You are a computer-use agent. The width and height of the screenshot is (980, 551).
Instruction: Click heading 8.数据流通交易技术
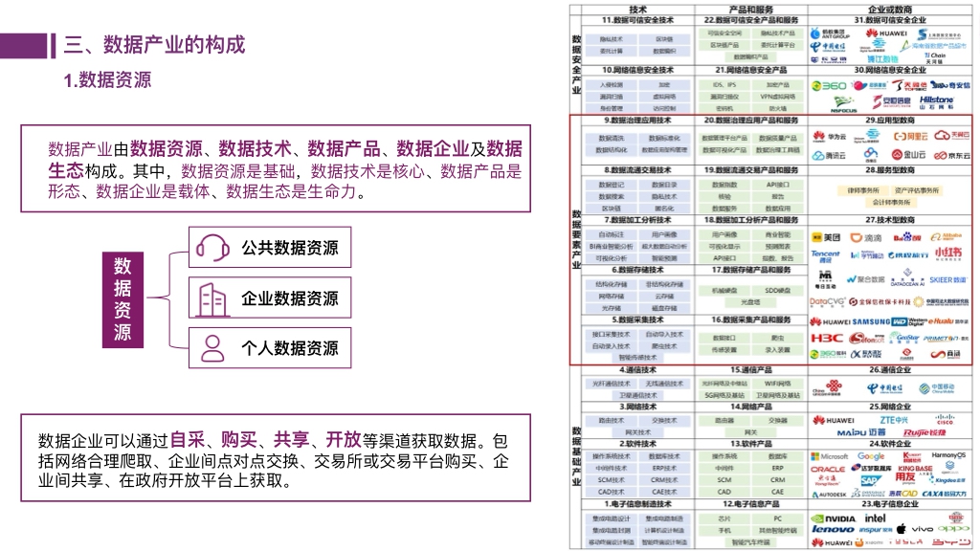pyautogui.click(x=637, y=170)
